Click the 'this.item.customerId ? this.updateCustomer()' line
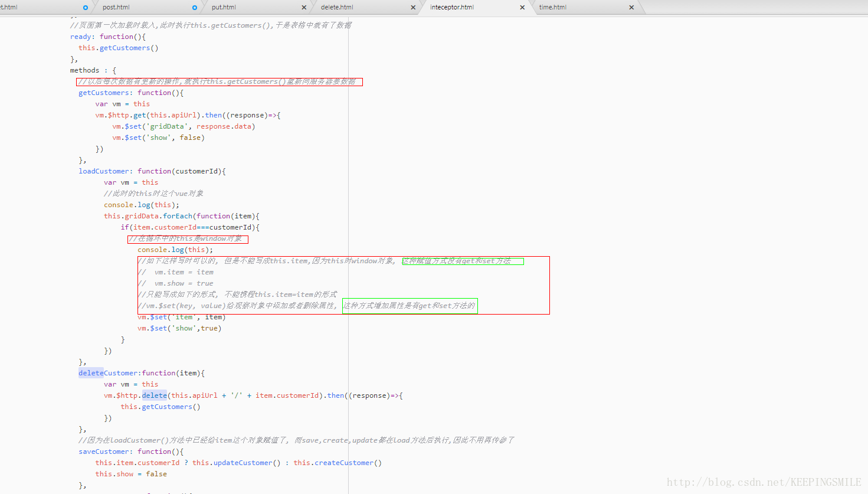The width and height of the screenshot is (868, 494). click(x=238, y=463)
